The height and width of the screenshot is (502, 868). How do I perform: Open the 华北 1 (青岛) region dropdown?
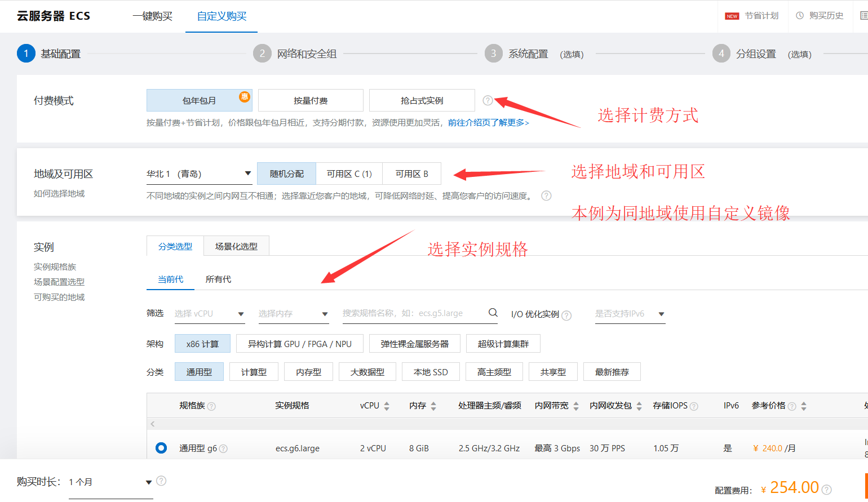(199, 174)
